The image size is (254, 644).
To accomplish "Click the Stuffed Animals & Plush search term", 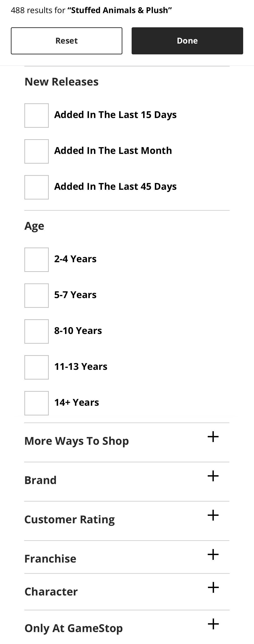I will pyautogui.click(x=119, y=10).
